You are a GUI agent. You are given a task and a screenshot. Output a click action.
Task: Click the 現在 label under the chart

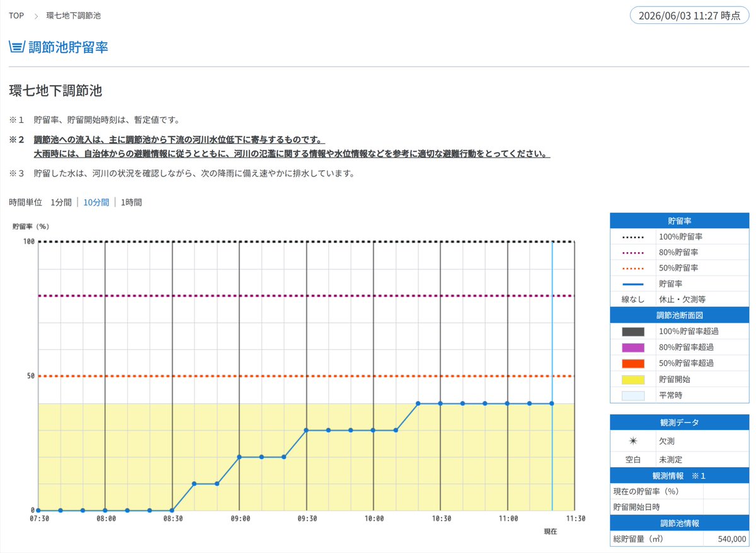[x=551, y=532]
